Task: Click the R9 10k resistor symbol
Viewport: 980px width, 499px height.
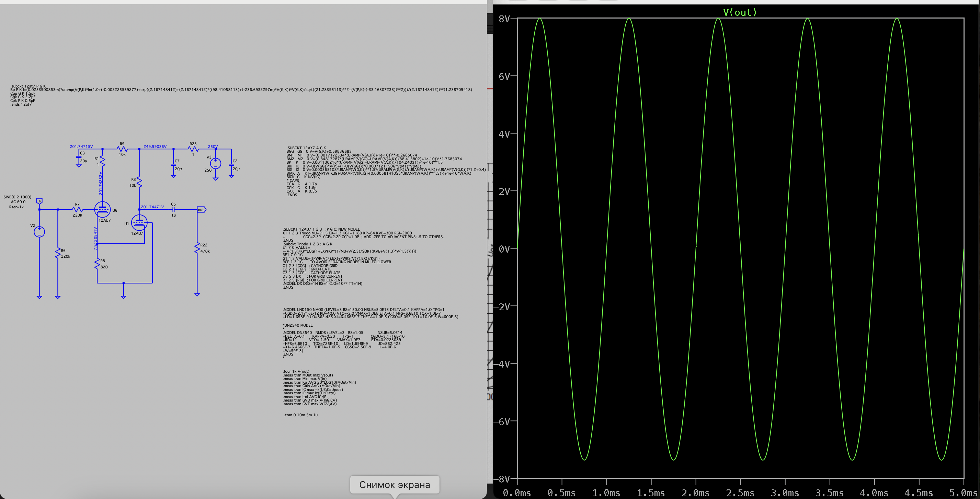Action: click(122, 149)
